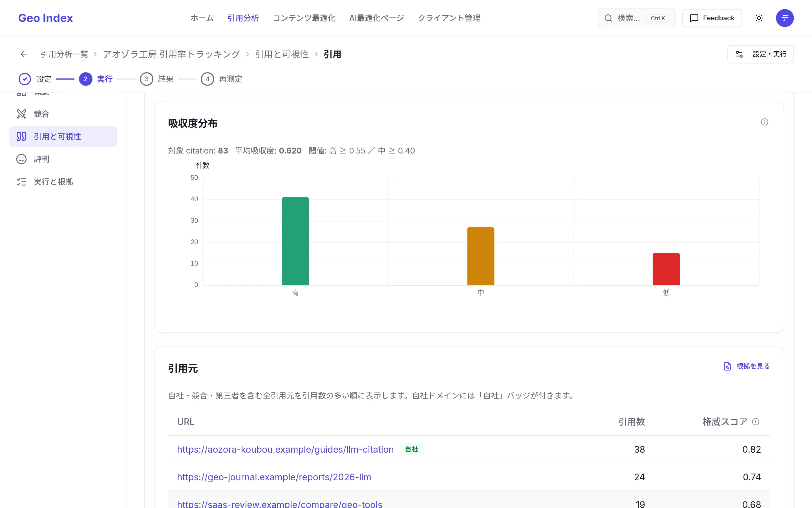Toggle the light/dark theme sun icon
Viewport: 812px width, 508px height.
tap(759, 18)
